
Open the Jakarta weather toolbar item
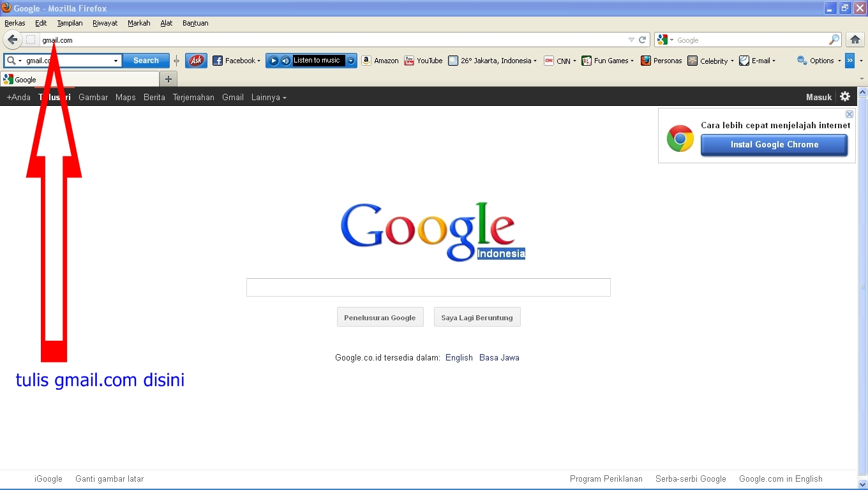pyautogui.click(x=492, y=61)
